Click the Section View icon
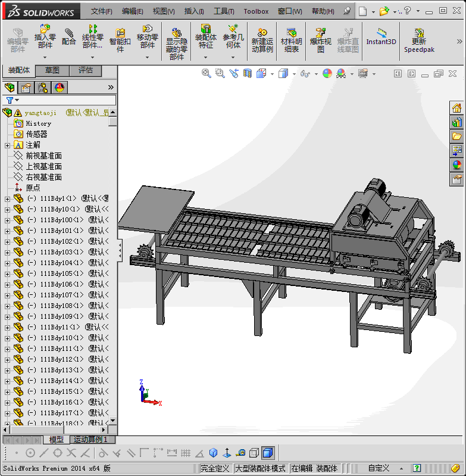Image resolution: width=466 pixels, height=476 pixels. coord(248,73)
